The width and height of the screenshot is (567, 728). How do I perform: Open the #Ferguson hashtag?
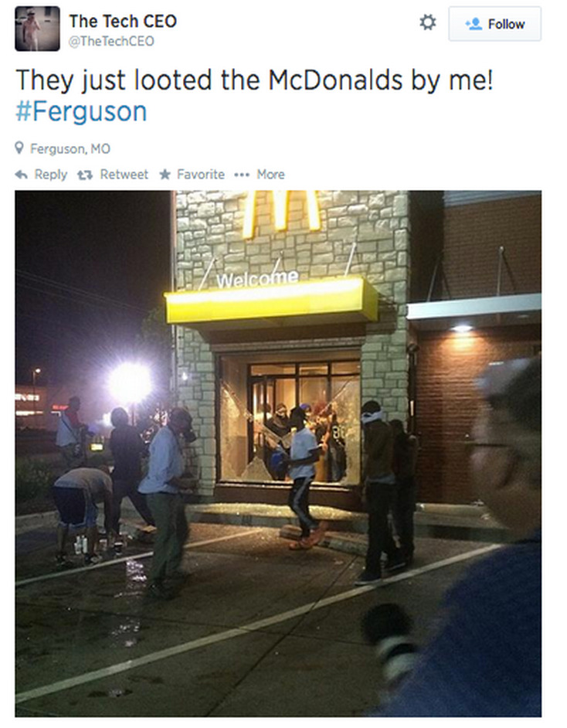[x=81, y=111]
